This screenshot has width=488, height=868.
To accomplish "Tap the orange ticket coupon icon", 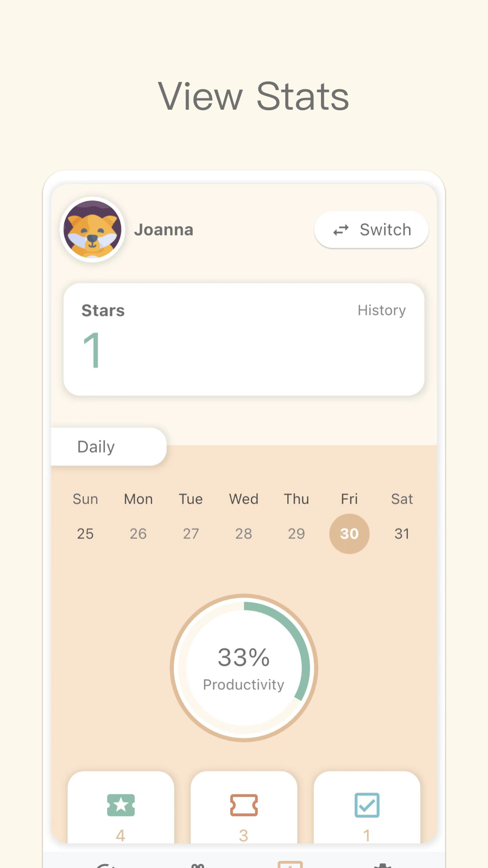I will click(244, 805).
